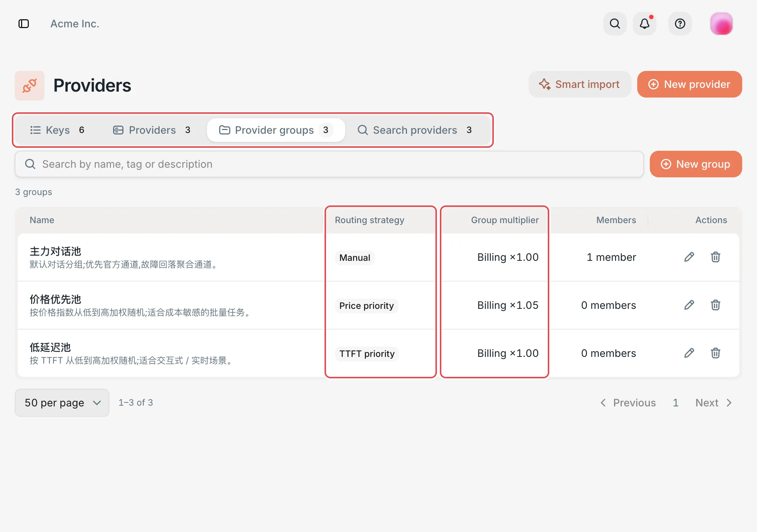The width and height of the screenshot is (757, 532).
Task: Edit the 价格优先池 group
Action: (689, 305)
